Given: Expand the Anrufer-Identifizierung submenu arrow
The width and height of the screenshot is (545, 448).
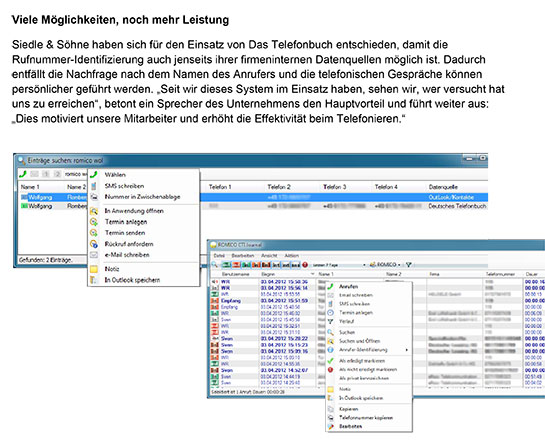Looking at the screenshot, I should (x=406, y=350).
